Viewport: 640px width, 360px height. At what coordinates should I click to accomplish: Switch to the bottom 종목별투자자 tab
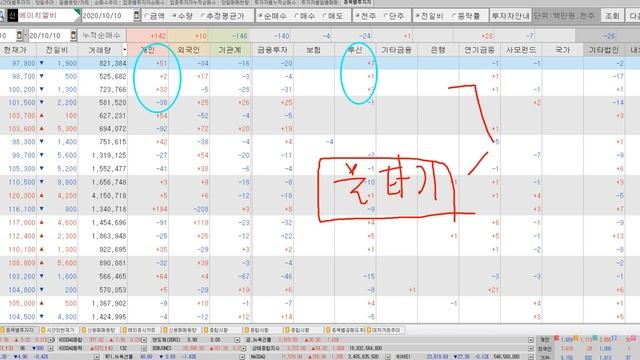click(19, 330)
